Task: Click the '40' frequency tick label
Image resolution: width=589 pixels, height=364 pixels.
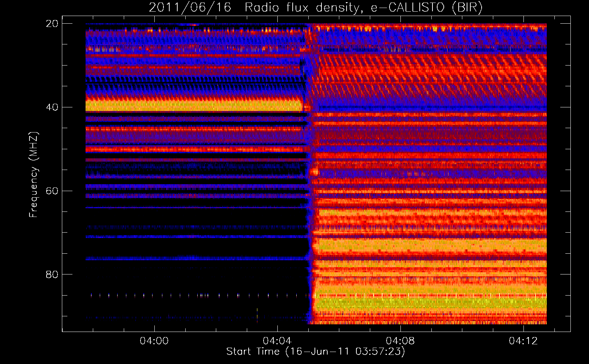Action: coord(52,107)
